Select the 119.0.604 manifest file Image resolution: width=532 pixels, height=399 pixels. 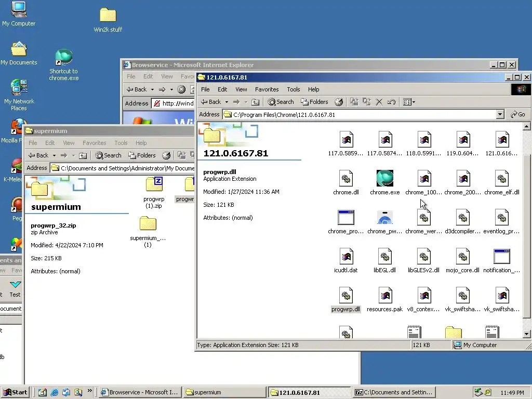(x=462, y=143)
